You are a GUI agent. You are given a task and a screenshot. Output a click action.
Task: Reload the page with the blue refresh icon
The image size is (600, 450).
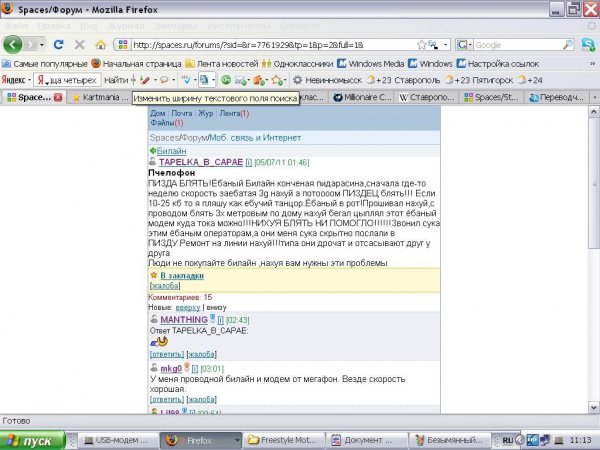point(59,45)
